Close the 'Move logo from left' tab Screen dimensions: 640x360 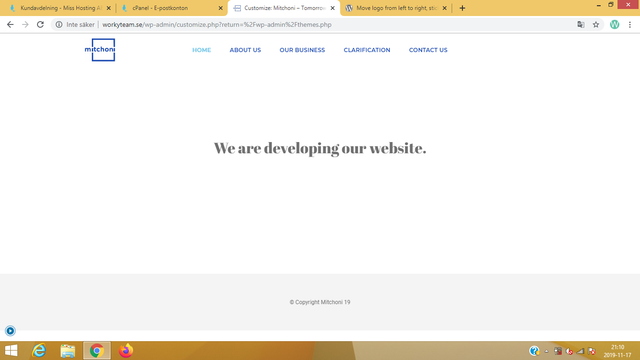click(444, 8)
